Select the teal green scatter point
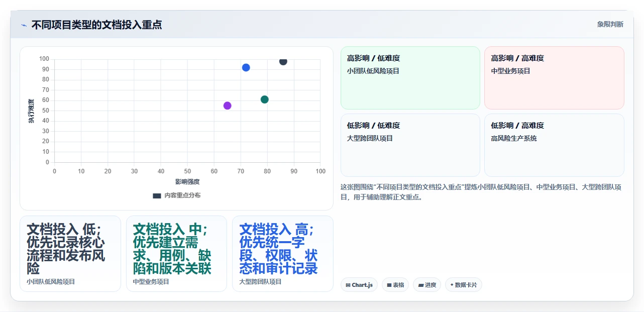The image size is (644, 312). pos(265,99)
